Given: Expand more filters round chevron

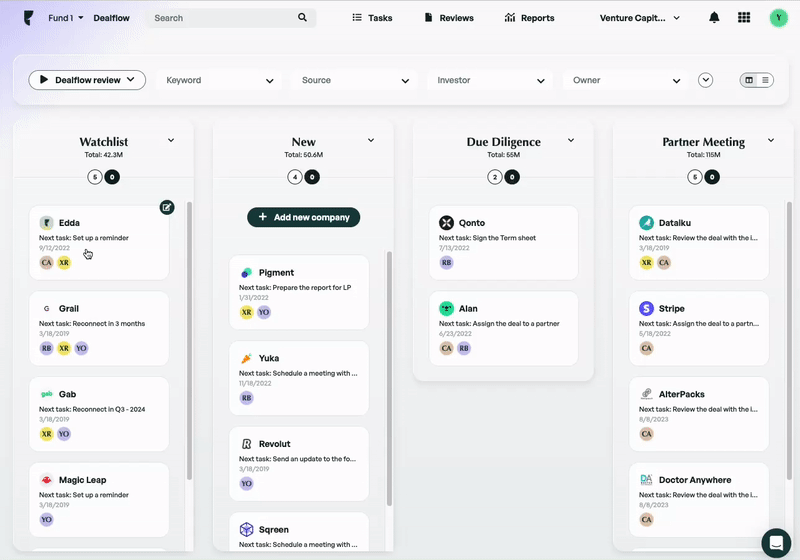Looking at the screenshot, I should coord(706,80).
